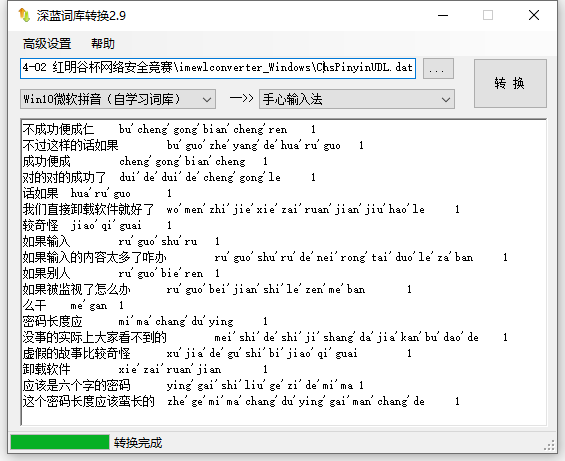Click the row starting with 不成功便成仁

coord(169,129)
